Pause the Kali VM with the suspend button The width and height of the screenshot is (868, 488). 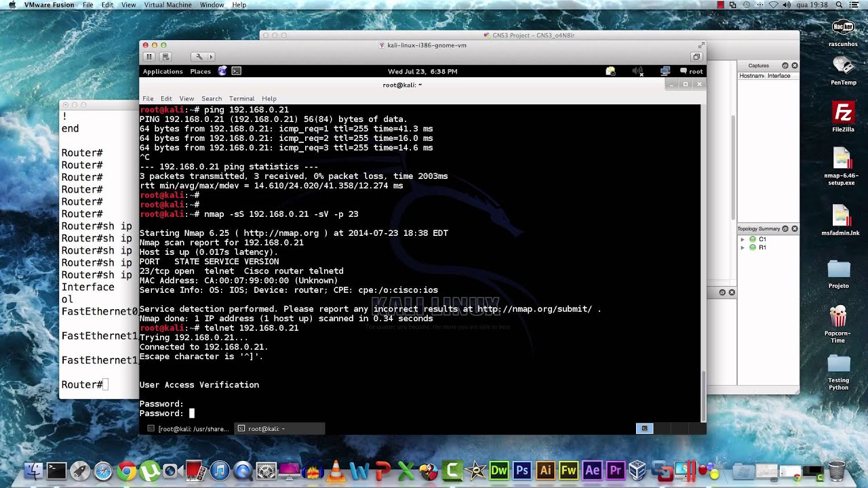tap(149, 57)
